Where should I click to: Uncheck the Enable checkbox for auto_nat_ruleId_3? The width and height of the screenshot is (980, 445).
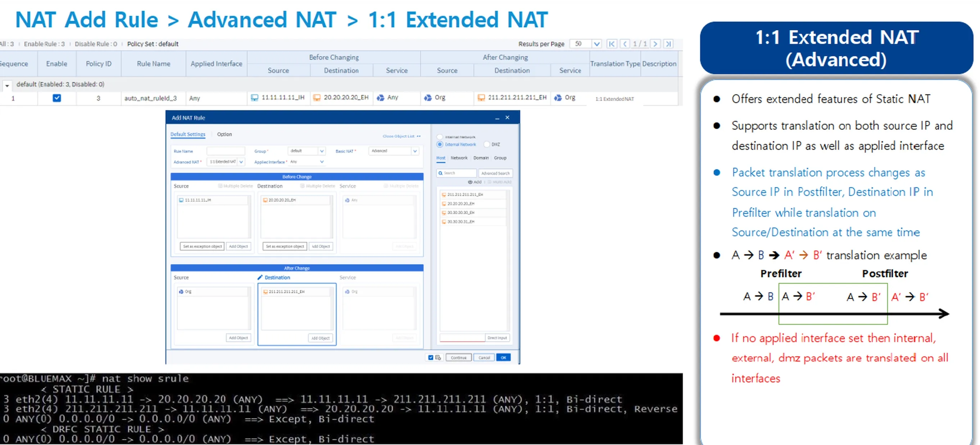click(x=57, y=98)
